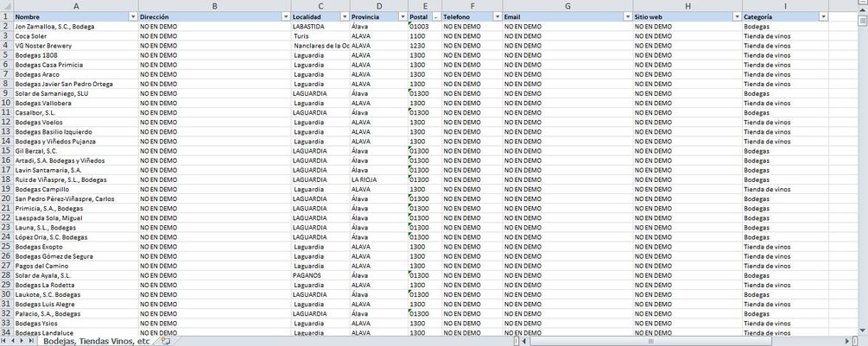Open the Telefono column filter dropdown
The image size is (868, 346).
[x=497, y=17]
